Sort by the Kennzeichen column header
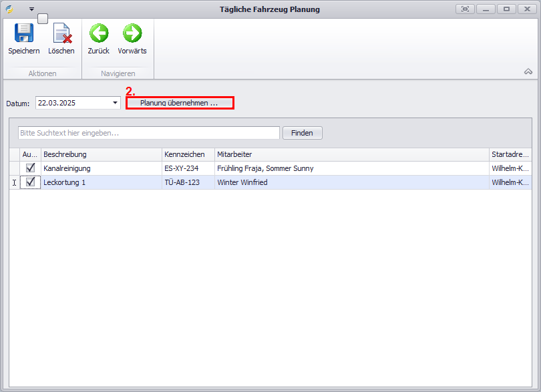Screen dimensions: 541x392 (x=188, y=154)
